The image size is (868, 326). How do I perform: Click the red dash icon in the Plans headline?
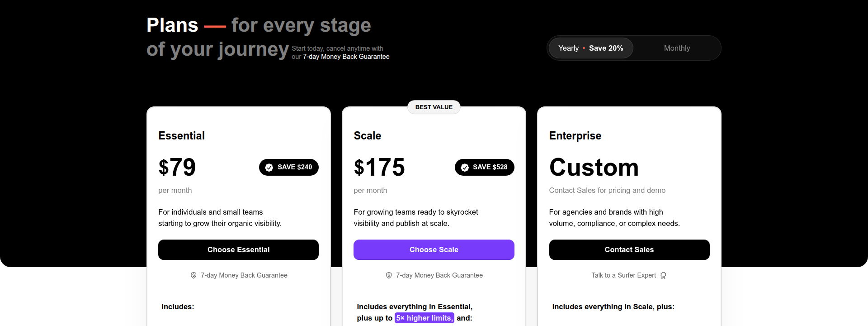[217, 26]
